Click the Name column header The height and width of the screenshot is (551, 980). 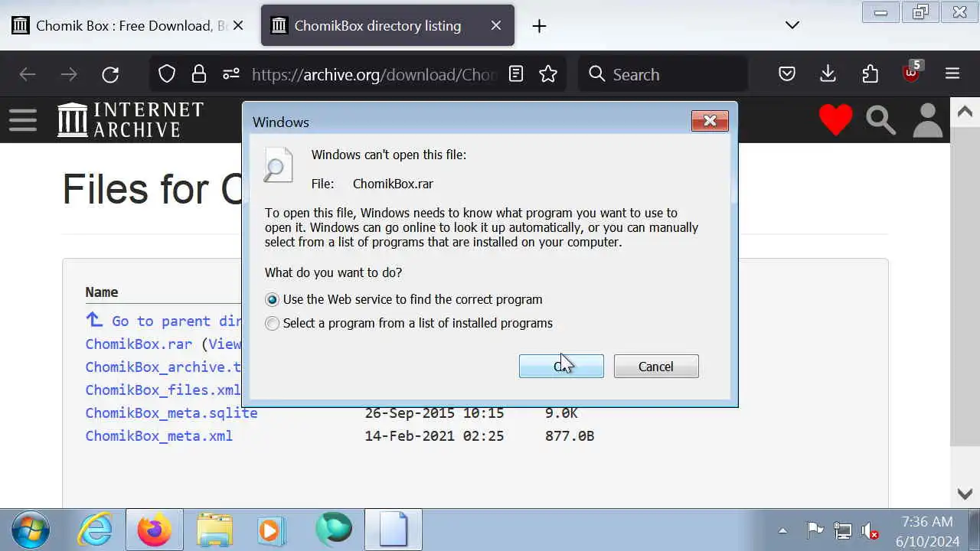pyautogui.click(x=102, y=292)
